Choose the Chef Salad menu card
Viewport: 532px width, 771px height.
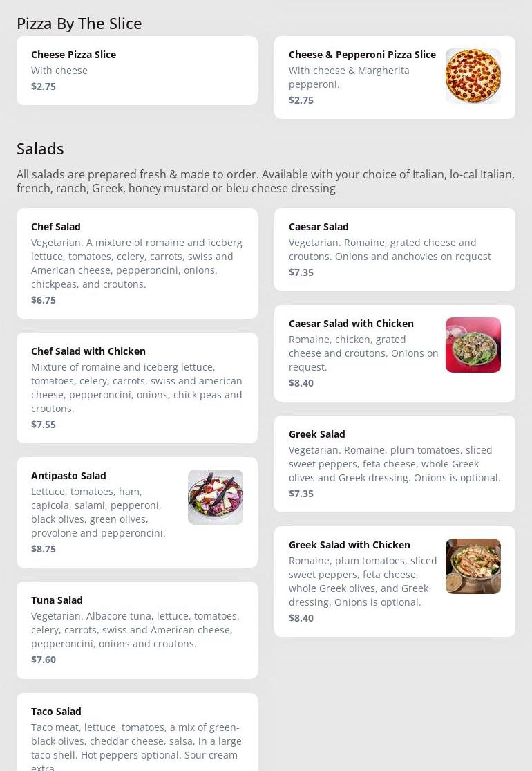point(137,263)
